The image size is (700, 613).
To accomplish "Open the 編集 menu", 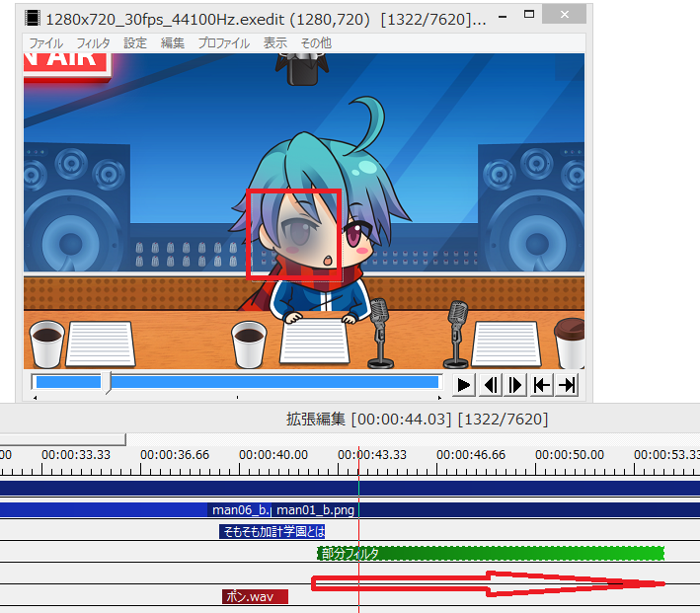I will [173, 43].
